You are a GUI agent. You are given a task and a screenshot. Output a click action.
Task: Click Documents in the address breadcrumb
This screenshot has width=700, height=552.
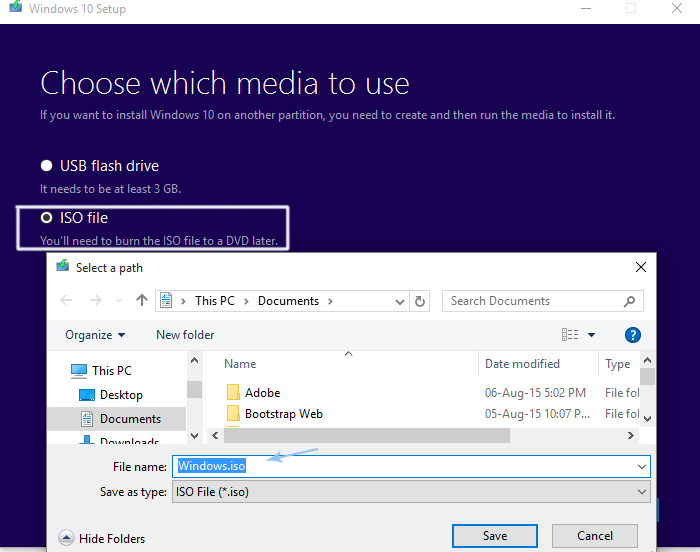tap(288, 301)
